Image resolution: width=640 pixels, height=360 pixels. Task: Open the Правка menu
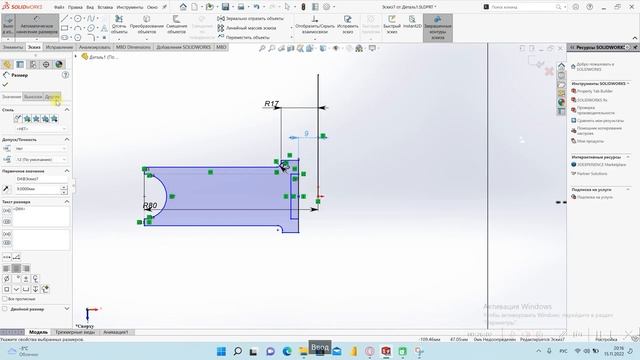click(75, 7)
